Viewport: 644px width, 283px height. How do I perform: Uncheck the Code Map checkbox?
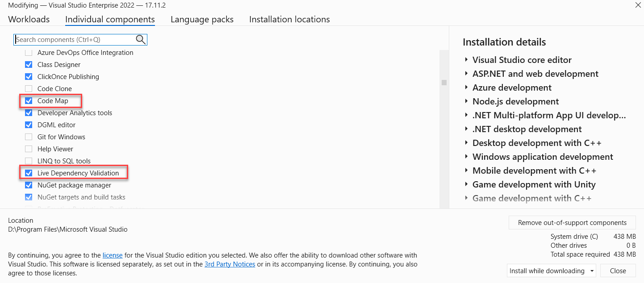click(x=29, y=101)
